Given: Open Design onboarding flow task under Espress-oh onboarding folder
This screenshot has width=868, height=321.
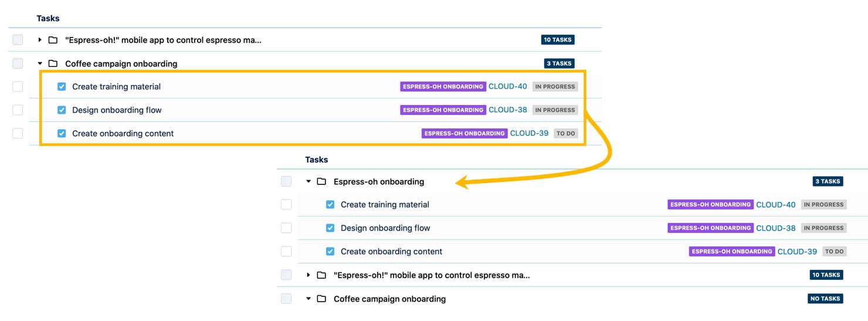Looking at the screenshot, I should [385, 228].
